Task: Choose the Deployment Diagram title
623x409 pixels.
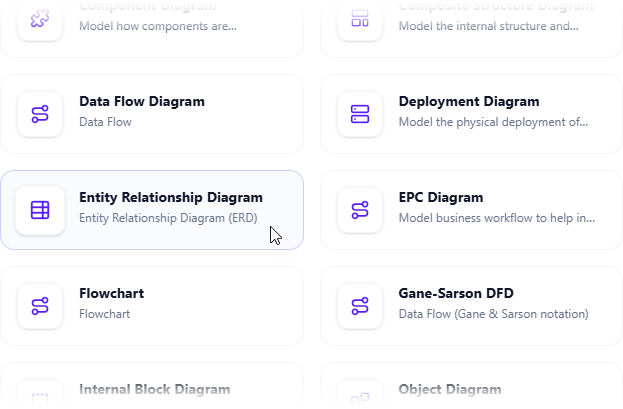Action: [x=469, y=102]
